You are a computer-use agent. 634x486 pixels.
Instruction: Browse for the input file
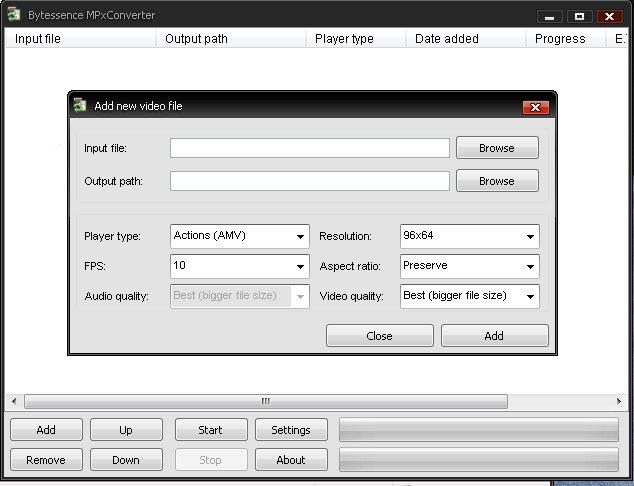pos(497,148)
